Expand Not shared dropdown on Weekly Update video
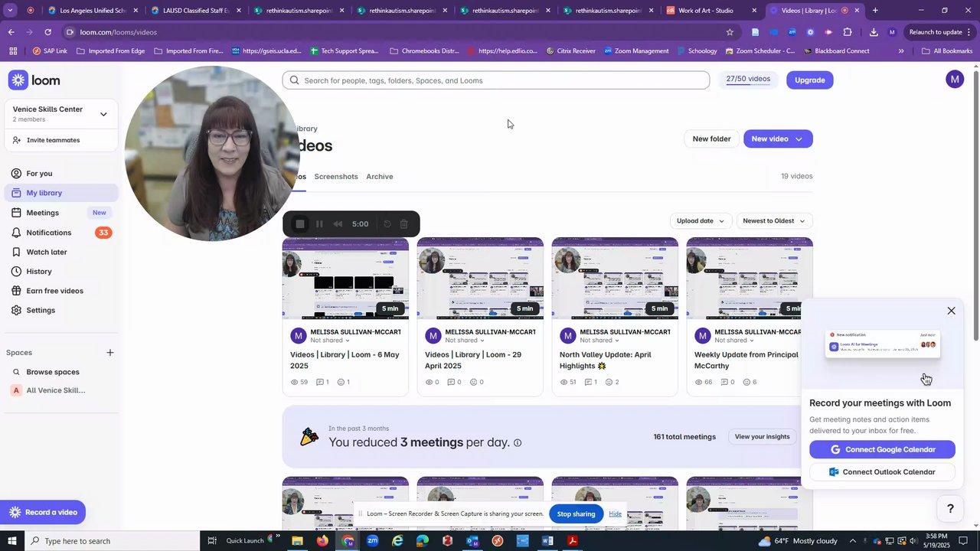Image resolution: width=980 pixels, height=551 pixels. coord(733,341)
